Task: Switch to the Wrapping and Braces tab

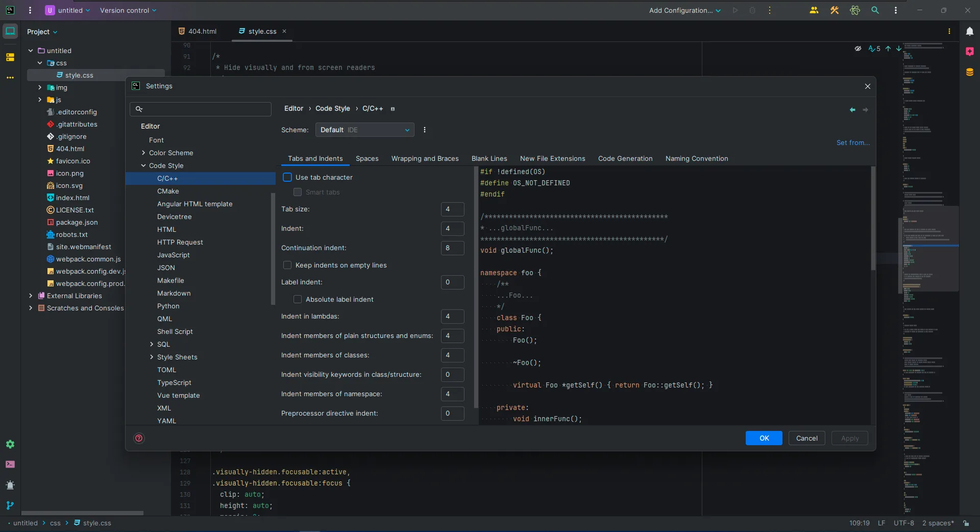Action: pyautogui.click(x=425, y=158)
